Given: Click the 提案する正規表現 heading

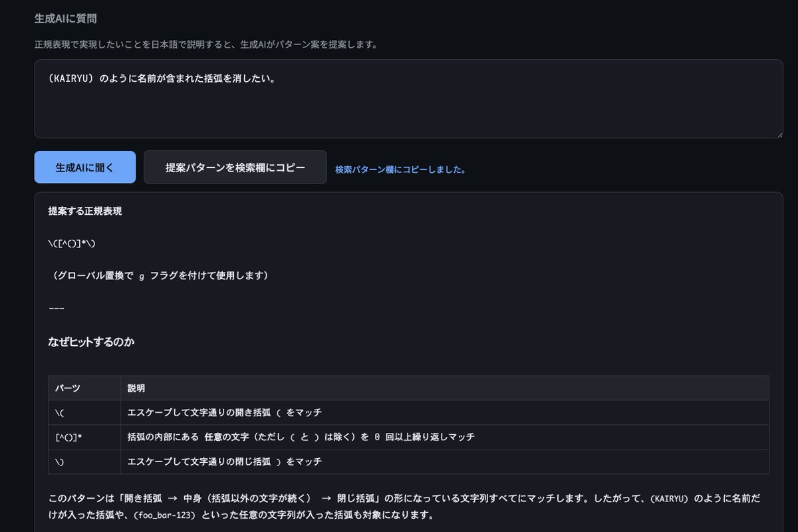Looking at the screenshot, I should pos(84,211).
